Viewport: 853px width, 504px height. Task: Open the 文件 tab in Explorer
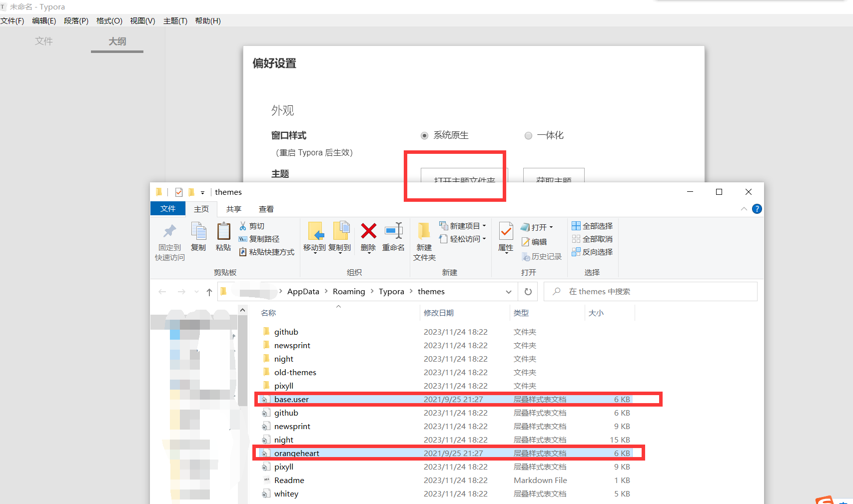click(168, 209)
